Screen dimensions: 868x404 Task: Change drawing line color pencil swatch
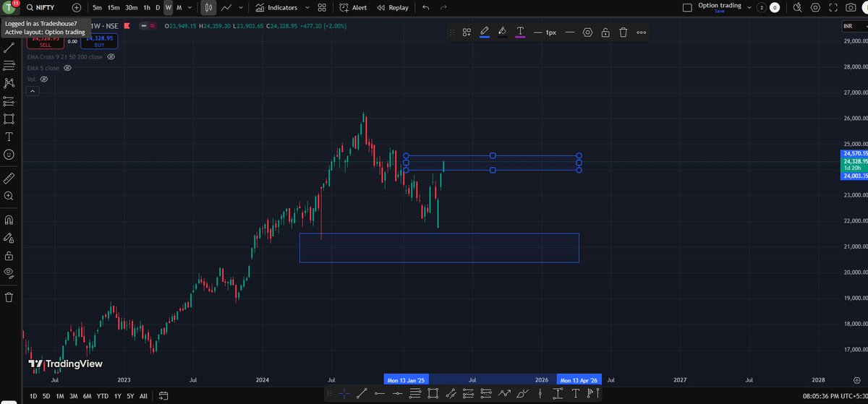point(484,33)
